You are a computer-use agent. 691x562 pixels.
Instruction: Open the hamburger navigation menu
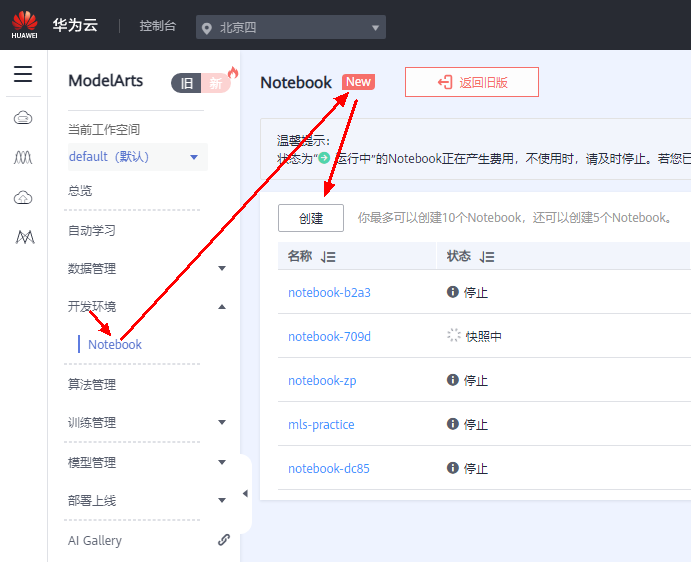pyautogui.click(x=23, y=74)
